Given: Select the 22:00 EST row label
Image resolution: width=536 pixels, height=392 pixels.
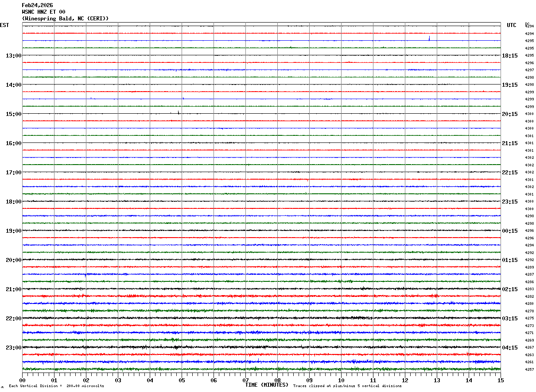Looking at the screenshot, I should coord(13,319).
